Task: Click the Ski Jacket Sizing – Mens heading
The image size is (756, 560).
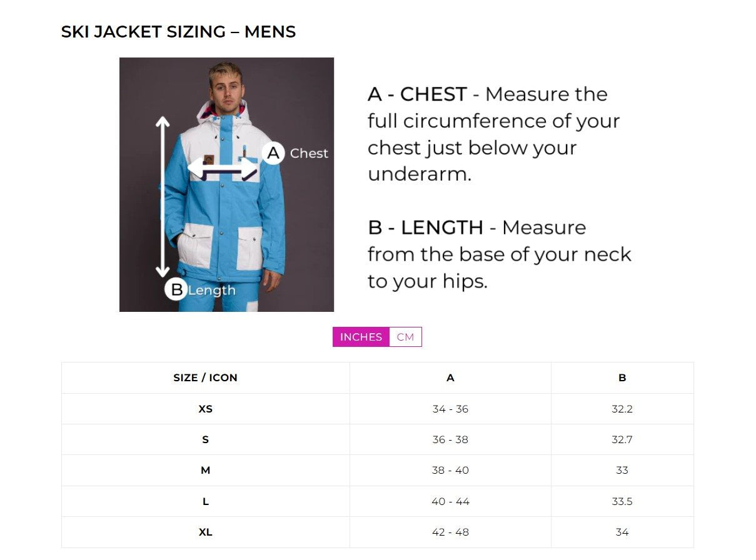Action: [178, 32]
